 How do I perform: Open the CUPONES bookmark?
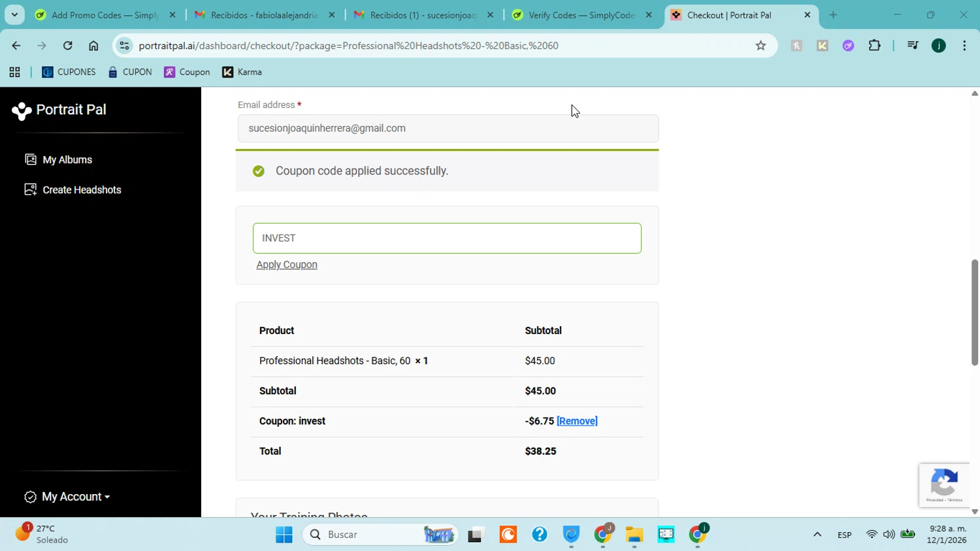[69, 72]
